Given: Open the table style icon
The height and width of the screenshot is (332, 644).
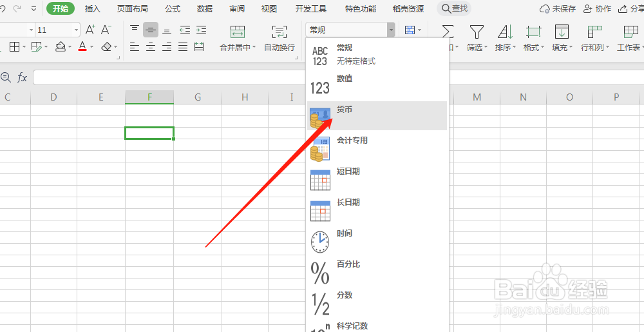Looking at the screenshot, I should pos(410,30).
